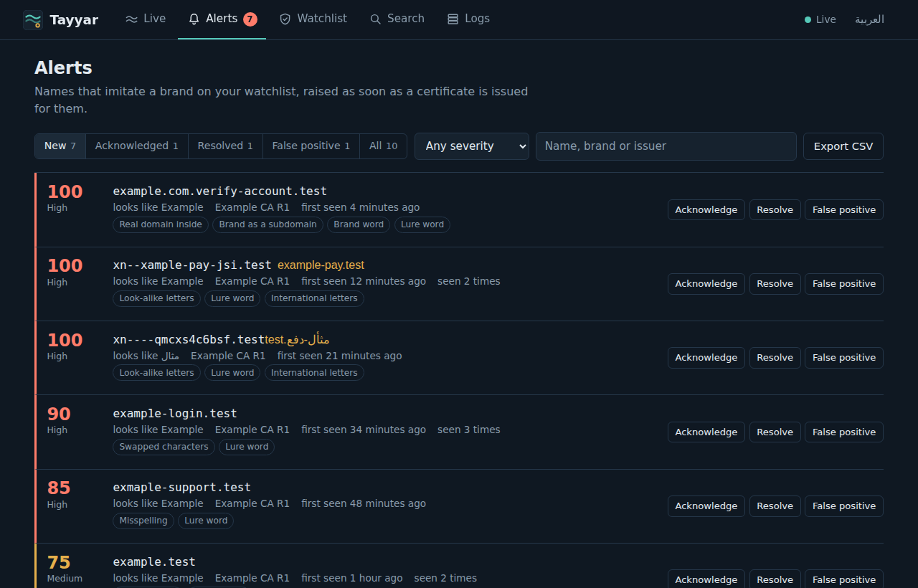918x588 pixels.
Task: Click the score 90 on example-login.test
Action: click(x=59, y=414)
